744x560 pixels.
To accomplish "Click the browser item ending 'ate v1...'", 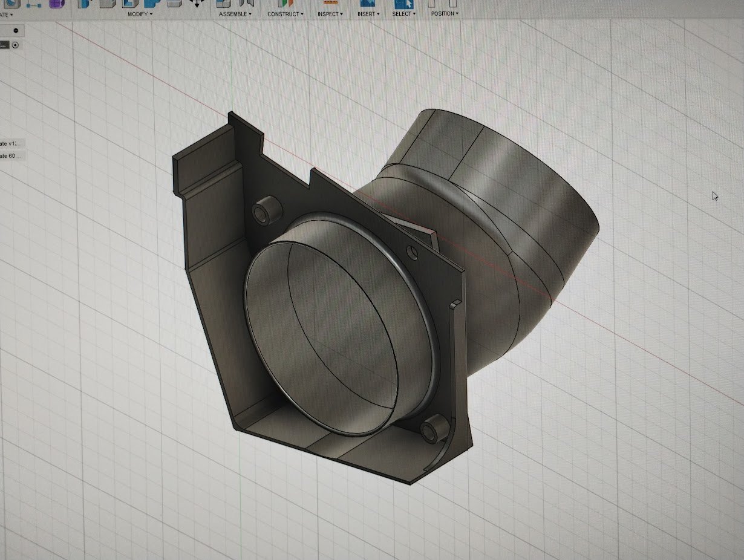I will coord(13,143).
